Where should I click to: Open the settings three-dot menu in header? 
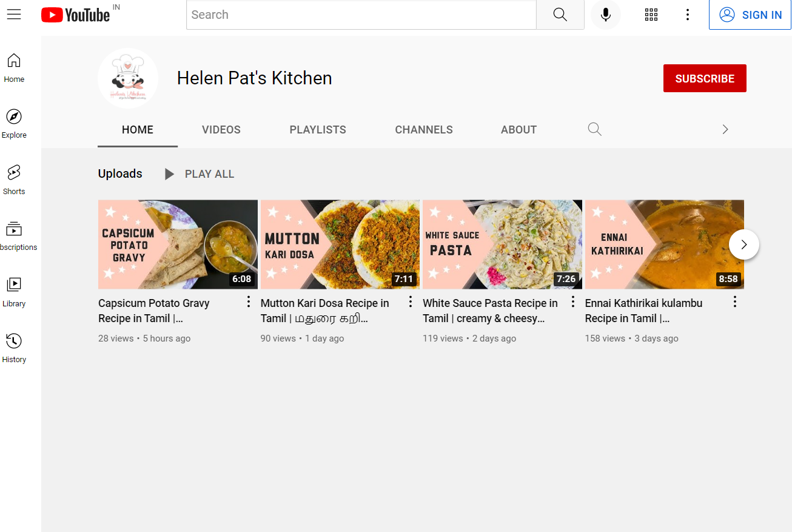click(x=687, y=15)
